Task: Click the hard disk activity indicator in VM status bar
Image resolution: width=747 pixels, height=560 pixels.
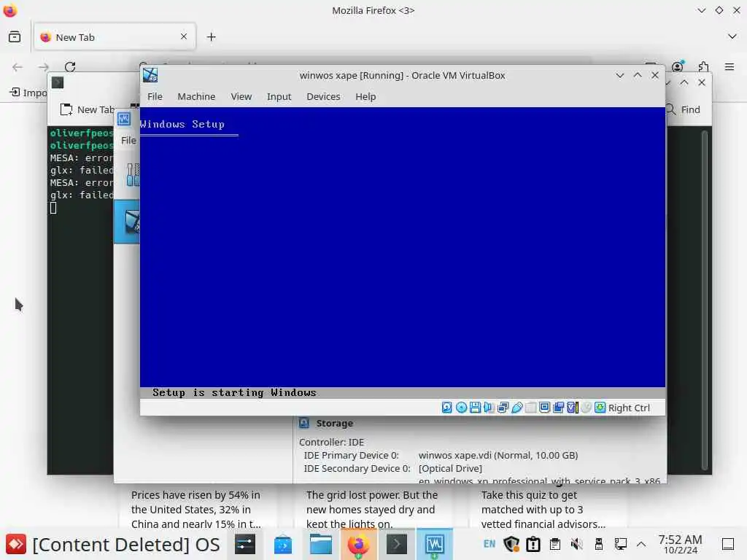Action: pos(447,408)
